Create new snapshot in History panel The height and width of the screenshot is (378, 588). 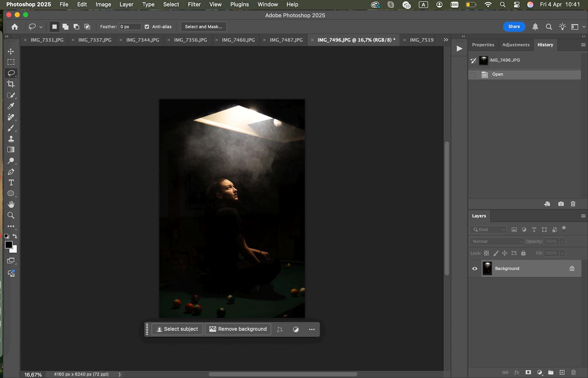561,204
